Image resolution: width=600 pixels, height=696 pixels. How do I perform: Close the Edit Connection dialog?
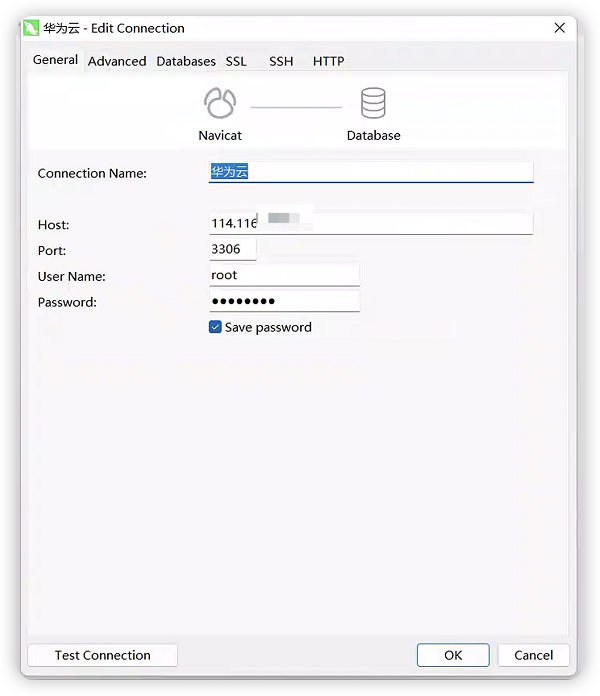pos(560,28)
